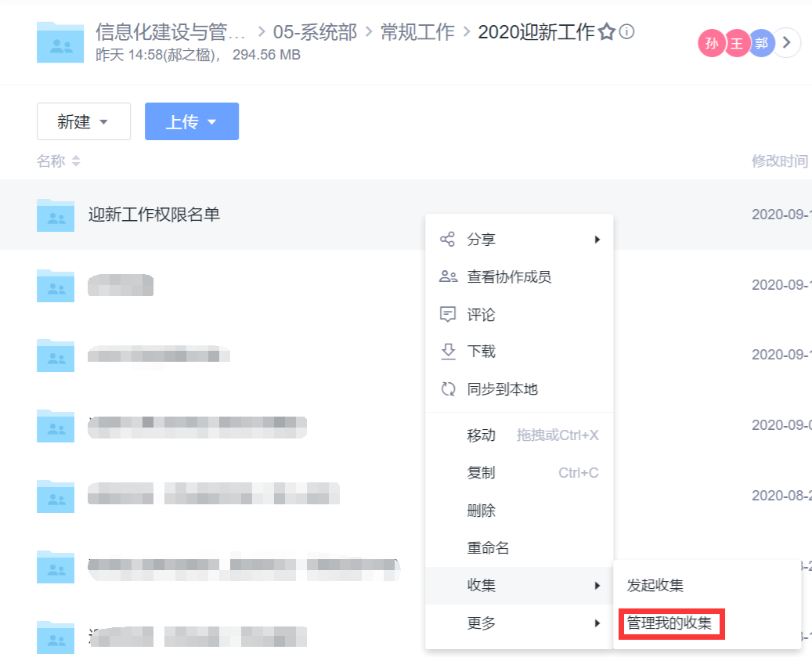Click the 孙 member avatar
This screenshot has height=657, width=812.
click(x=711, y=43)
